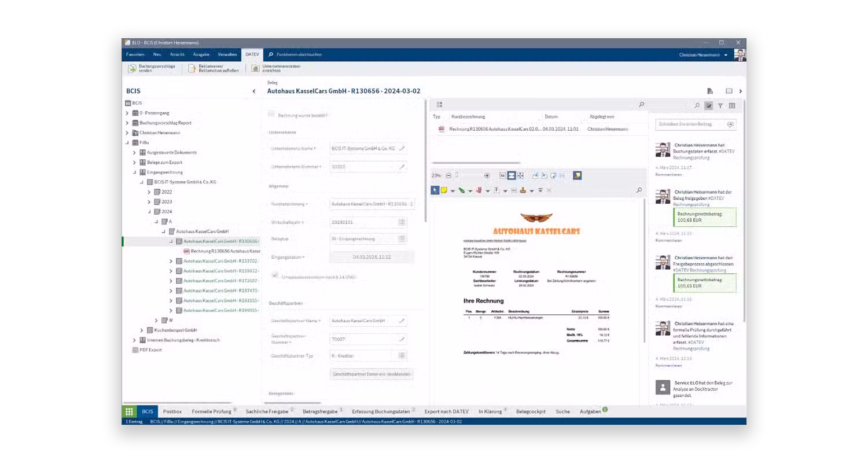Zoom in the document preview with plus icon
This screenshot has width=868, height=463.
tap(487, 175)
